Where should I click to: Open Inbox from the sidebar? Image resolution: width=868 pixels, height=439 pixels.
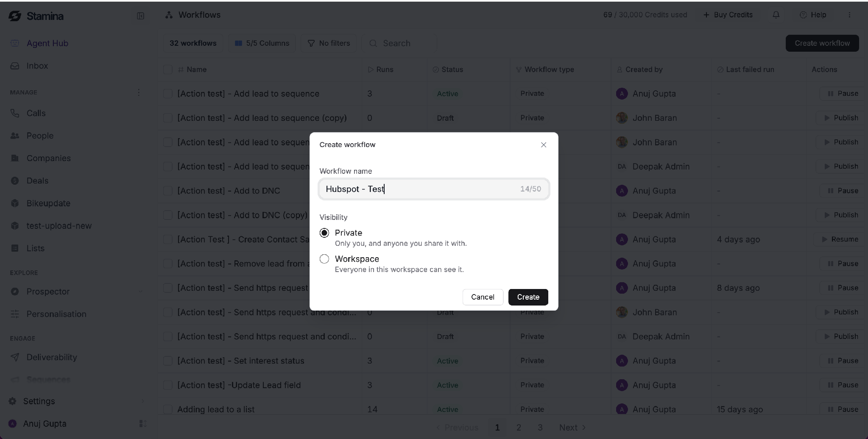pos(37,66)
